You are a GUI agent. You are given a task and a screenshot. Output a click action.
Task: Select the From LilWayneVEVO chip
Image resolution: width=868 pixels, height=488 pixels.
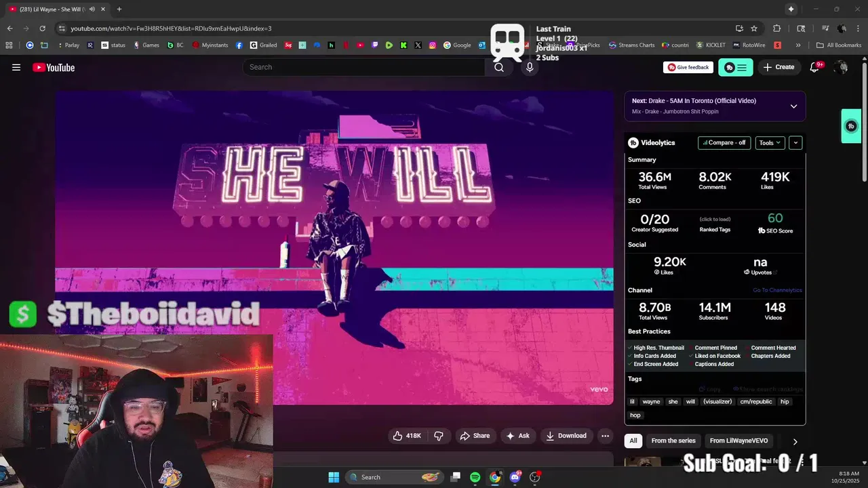[x=738, y=441]
